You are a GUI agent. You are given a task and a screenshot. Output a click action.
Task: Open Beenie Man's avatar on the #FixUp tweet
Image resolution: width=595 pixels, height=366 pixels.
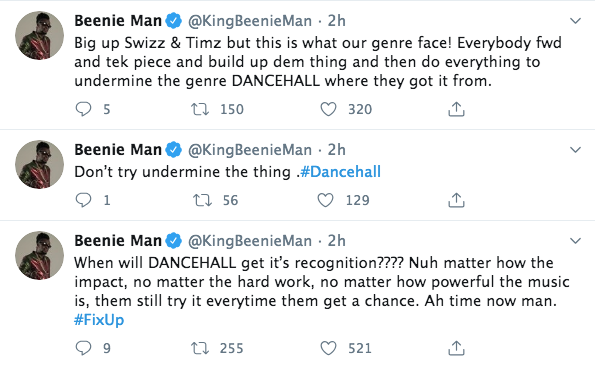click(39, 255)
